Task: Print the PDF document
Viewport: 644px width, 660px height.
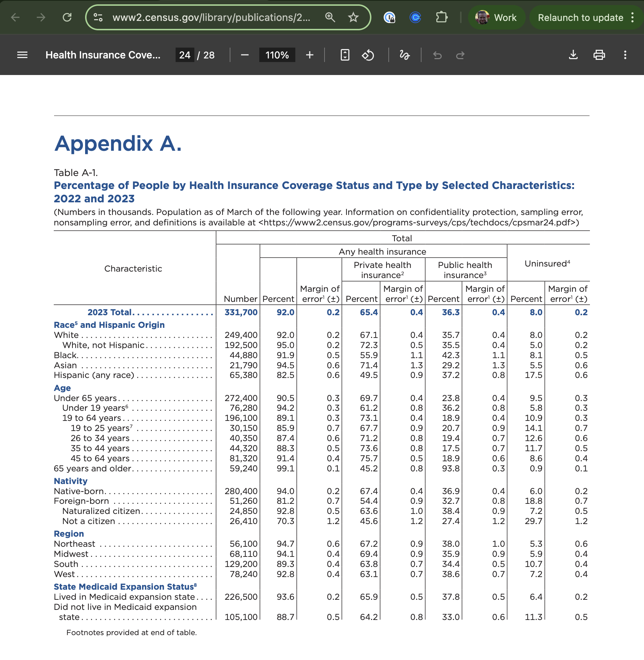Action: point(599,55)
